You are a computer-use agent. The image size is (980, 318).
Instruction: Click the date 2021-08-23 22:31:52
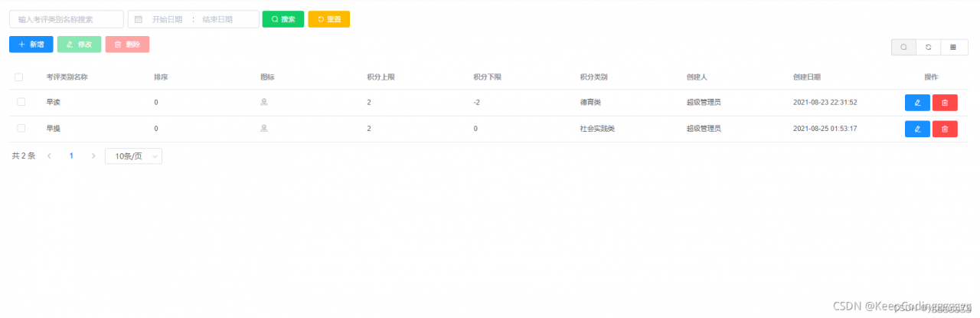[x=825, y=103]
